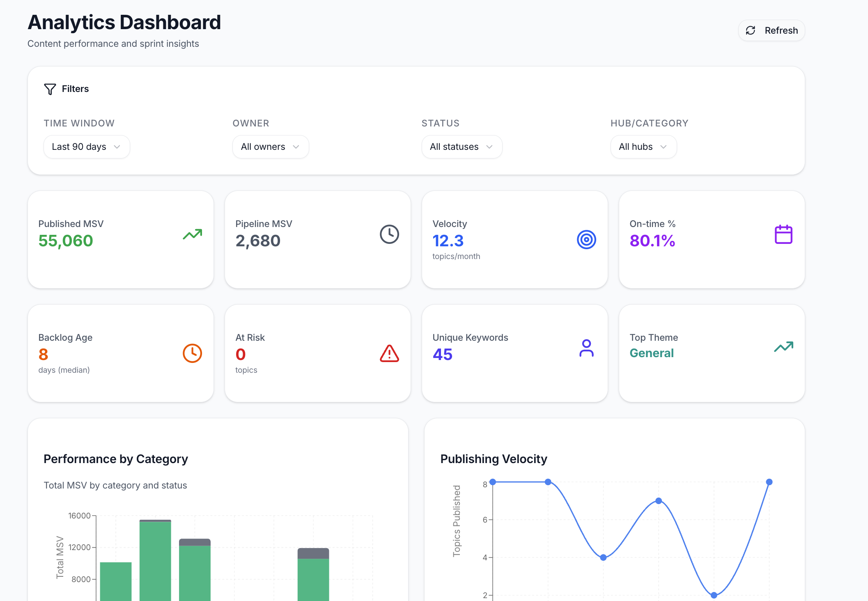
Task: Click the funnel icon next to Filters heading
Action: [x=50, y=89]
